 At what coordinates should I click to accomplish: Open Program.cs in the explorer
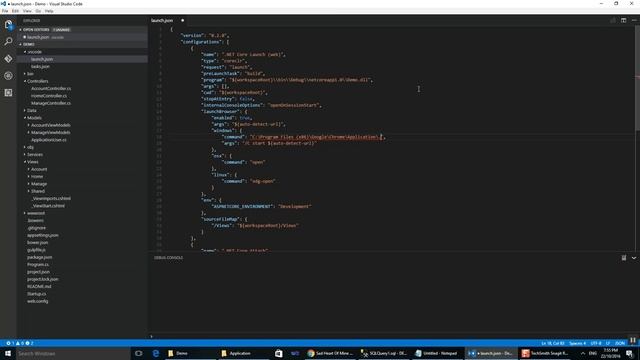(38, 264)
